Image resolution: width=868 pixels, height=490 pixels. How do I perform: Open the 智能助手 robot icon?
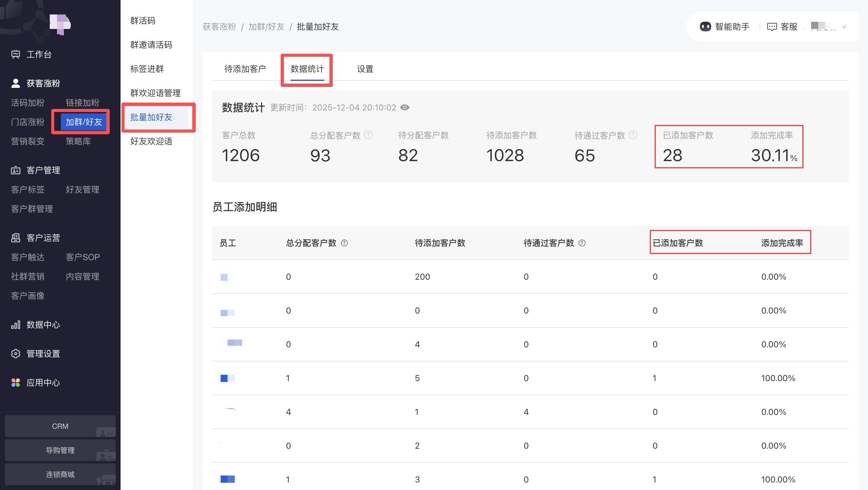click(705, 27)
